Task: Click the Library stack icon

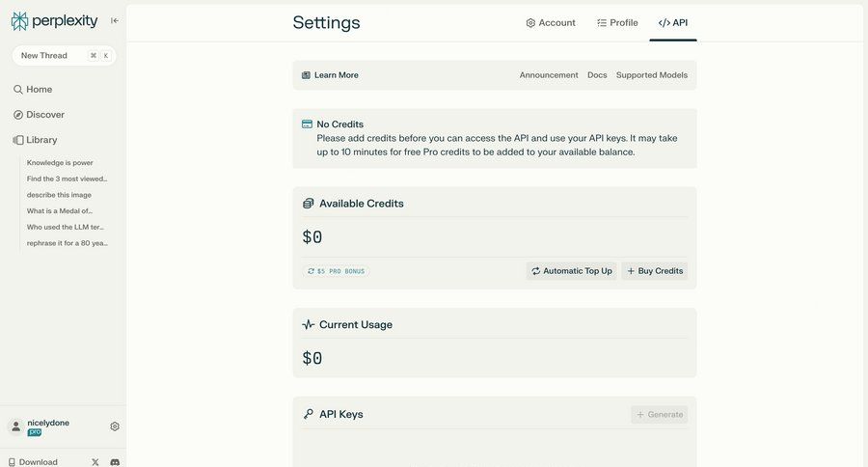Action: coord(18,140)
